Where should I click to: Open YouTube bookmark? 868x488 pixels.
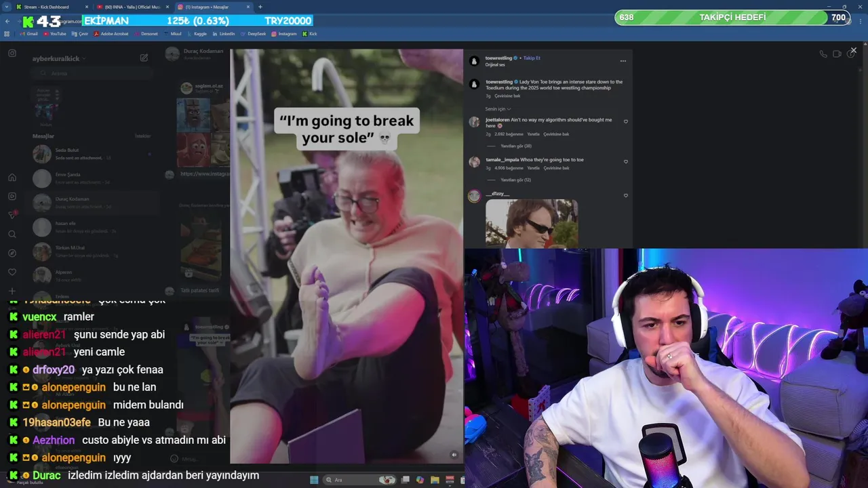[55, 33]
